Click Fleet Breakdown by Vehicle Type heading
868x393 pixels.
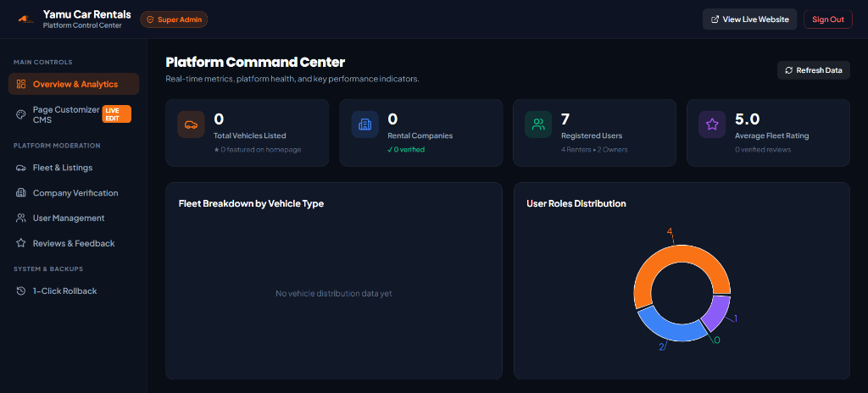251,203
